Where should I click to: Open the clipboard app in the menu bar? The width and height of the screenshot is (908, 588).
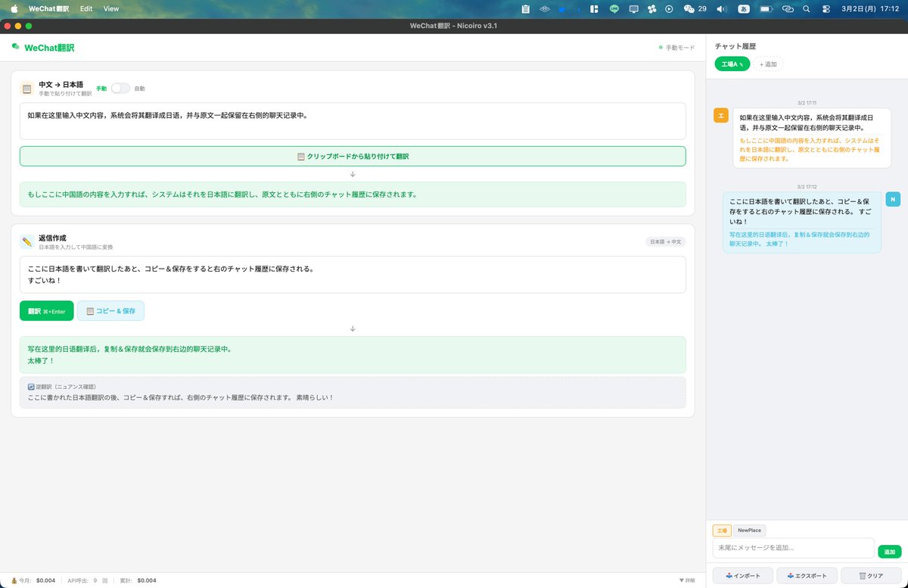(525, 9)
